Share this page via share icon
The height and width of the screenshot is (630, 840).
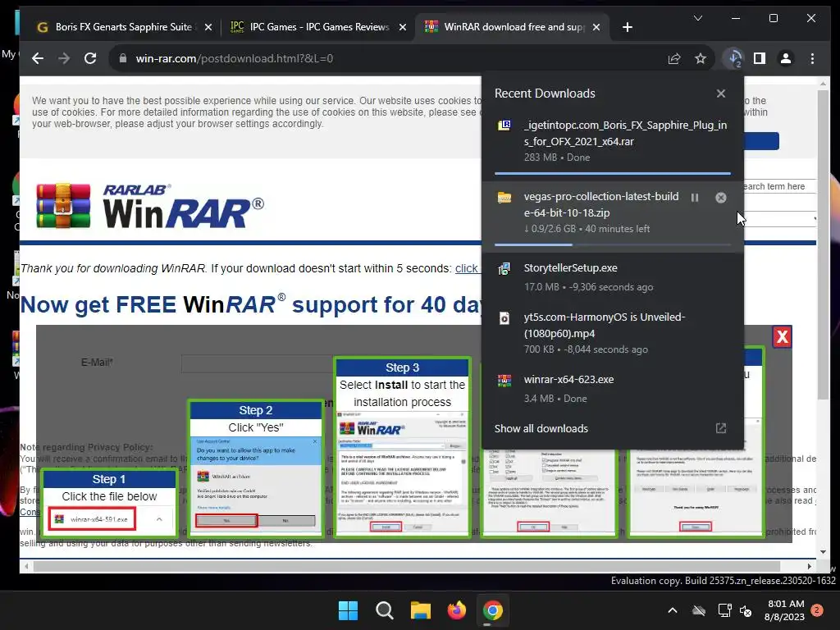[x=674, y=58]
